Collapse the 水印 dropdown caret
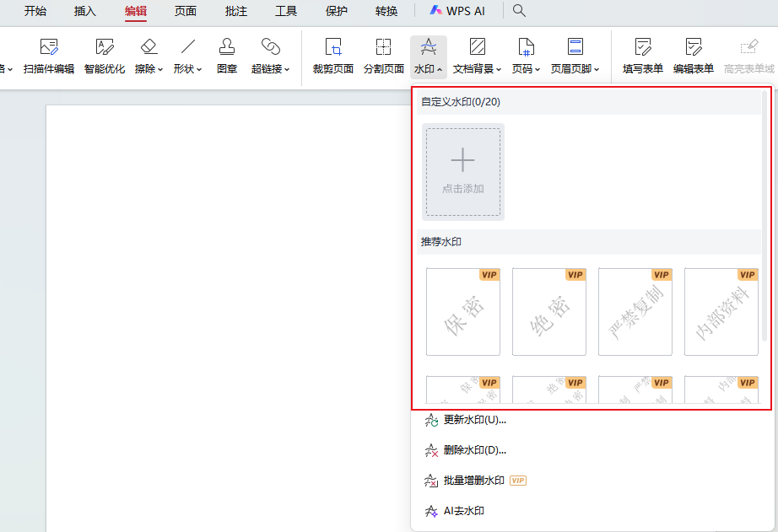Image resolution: width=778 pixels, height=532 pixels. click(x=440, y=69)
